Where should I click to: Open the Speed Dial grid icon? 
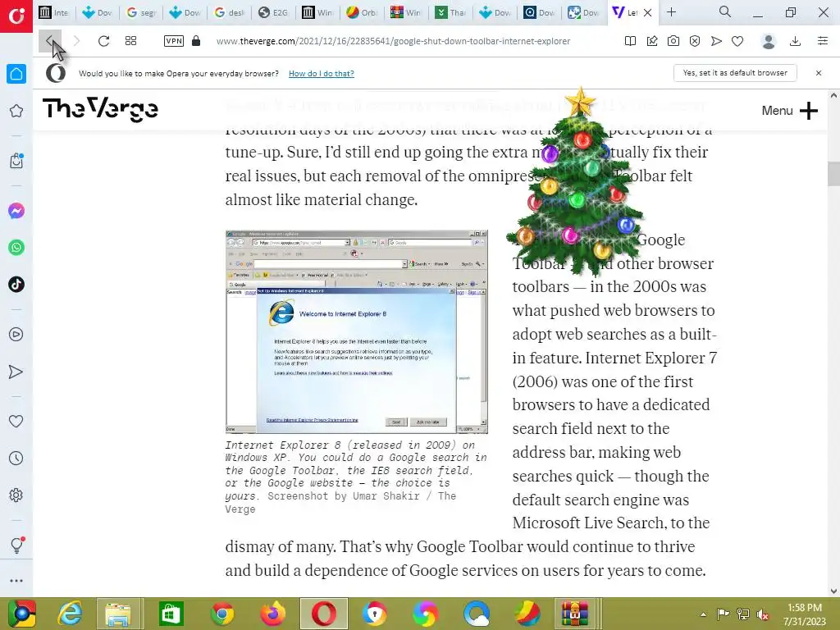tap(130, 41)
